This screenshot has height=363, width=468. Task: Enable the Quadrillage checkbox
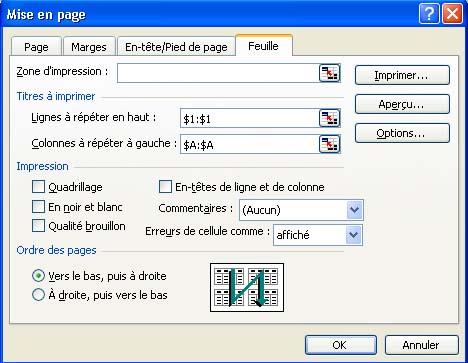coord(38,187)
